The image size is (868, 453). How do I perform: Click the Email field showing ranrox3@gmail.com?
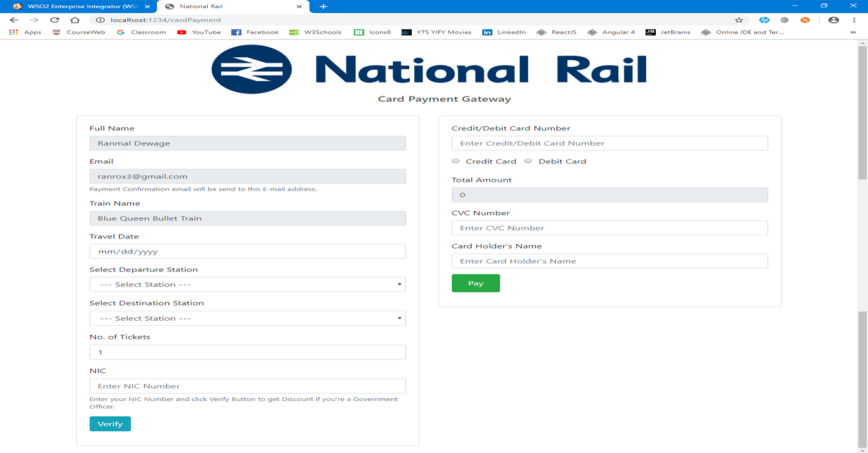click(248, 177)
